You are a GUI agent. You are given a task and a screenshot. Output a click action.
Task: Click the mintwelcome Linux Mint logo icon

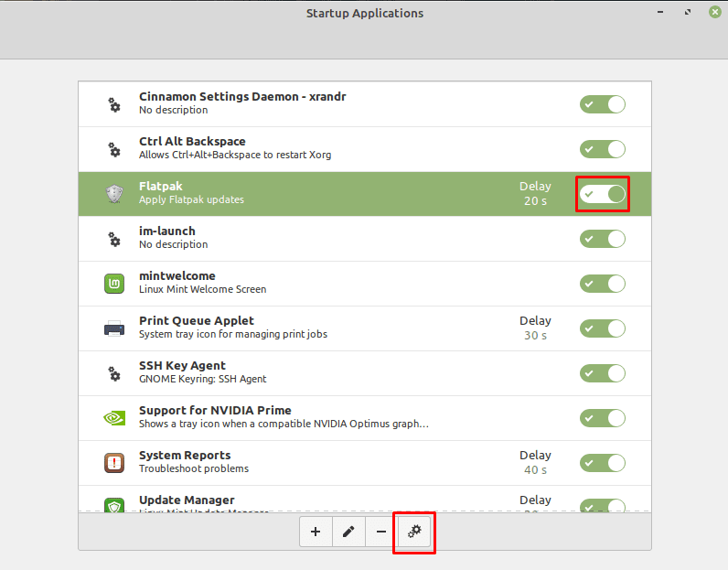tap(114, 284)
